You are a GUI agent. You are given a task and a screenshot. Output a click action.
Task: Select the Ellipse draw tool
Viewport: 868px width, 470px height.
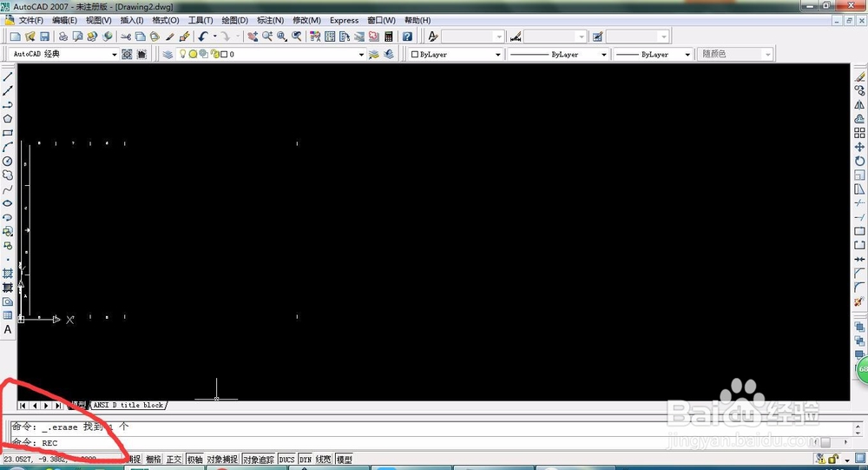(x=8, y=203)
